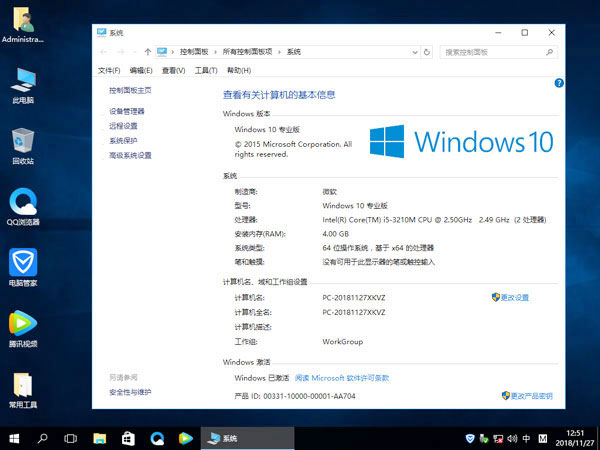600x450 pixels.
Task: Open 此电脑 desktop icon
Action: 23,86
